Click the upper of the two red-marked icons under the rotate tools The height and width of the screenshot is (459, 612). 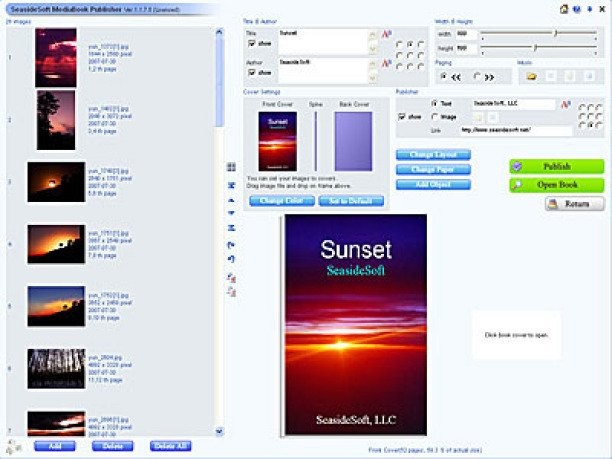coord(231,277)
